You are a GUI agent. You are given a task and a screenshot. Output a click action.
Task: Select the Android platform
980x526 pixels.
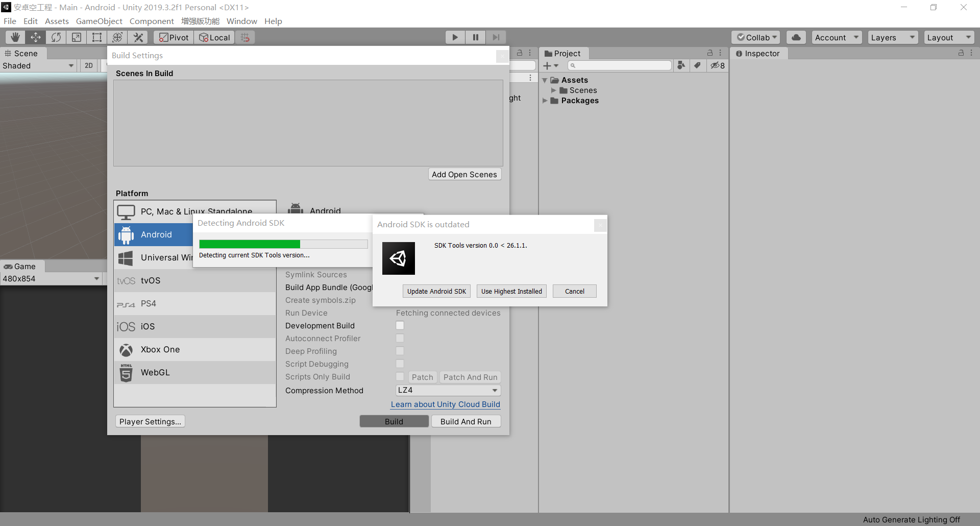point(154,234)
